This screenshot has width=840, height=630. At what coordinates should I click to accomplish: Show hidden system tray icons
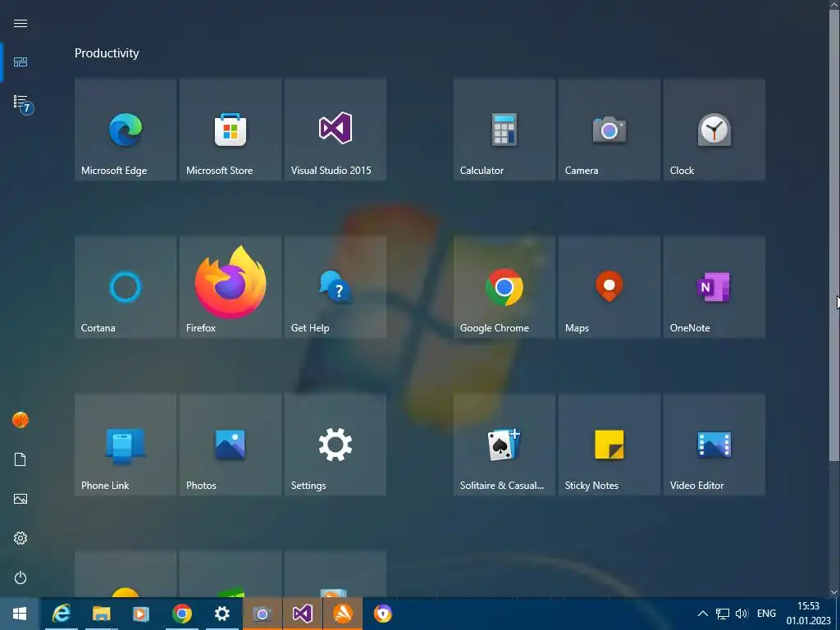[703, 614]
